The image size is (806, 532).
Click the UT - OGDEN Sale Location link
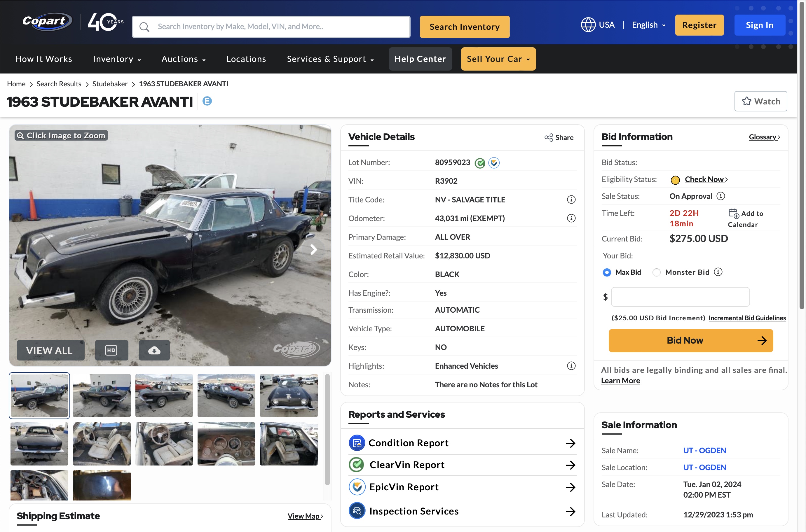pos(704,467)
